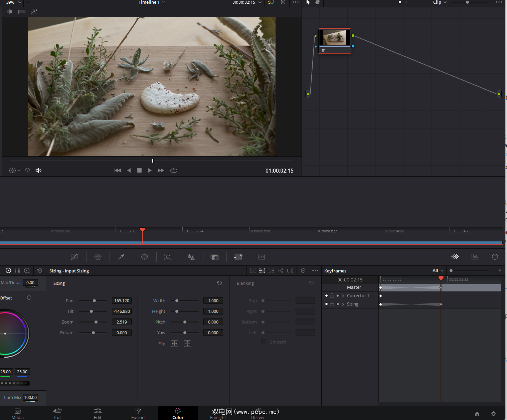Switch to the Fusion page
Screen dimensions: 507x420
click(138, 413)
